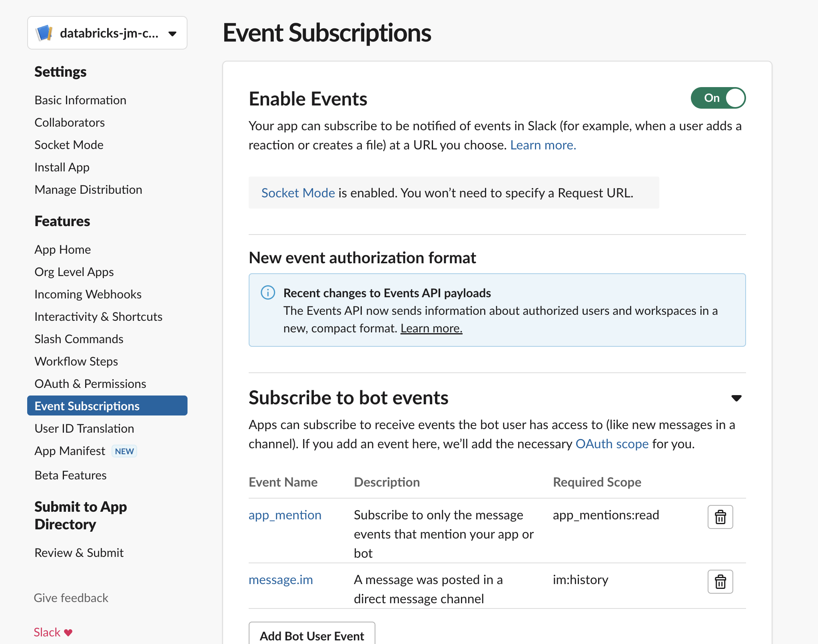Open Interactivity & Shortcuts page
The width and height of the screenshot is (818, 644).
pos(98,316)
